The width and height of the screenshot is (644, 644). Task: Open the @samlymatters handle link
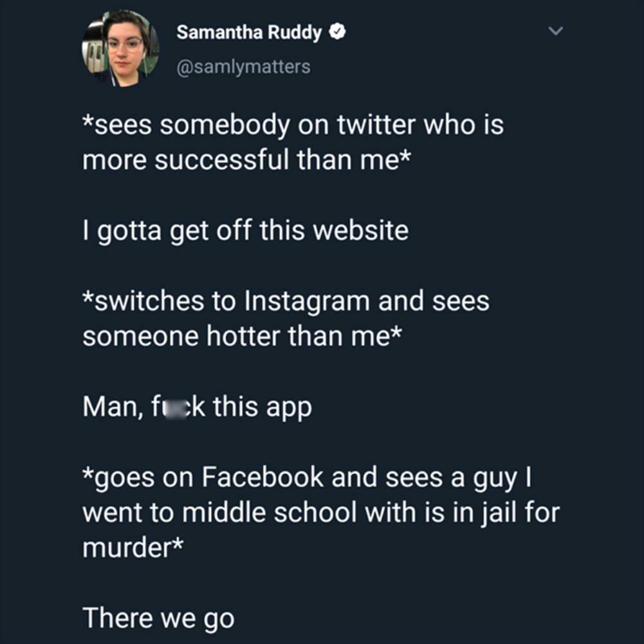coord(244,66)
